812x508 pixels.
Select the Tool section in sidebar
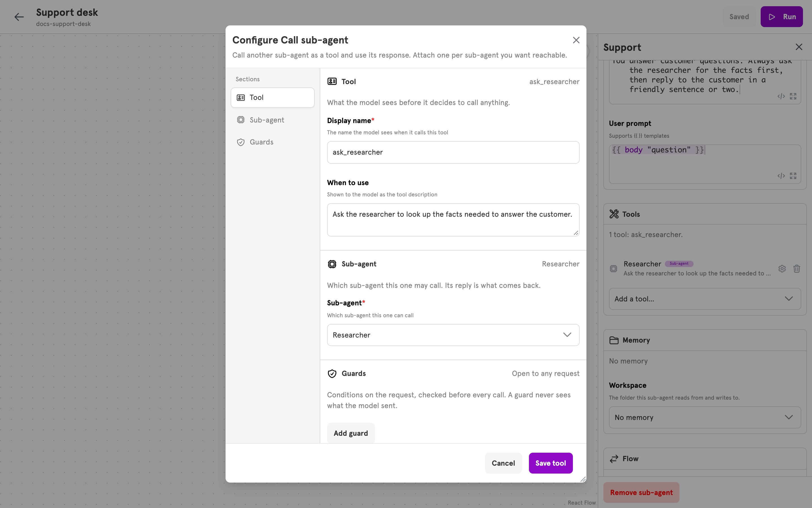[x=272, y=98]
